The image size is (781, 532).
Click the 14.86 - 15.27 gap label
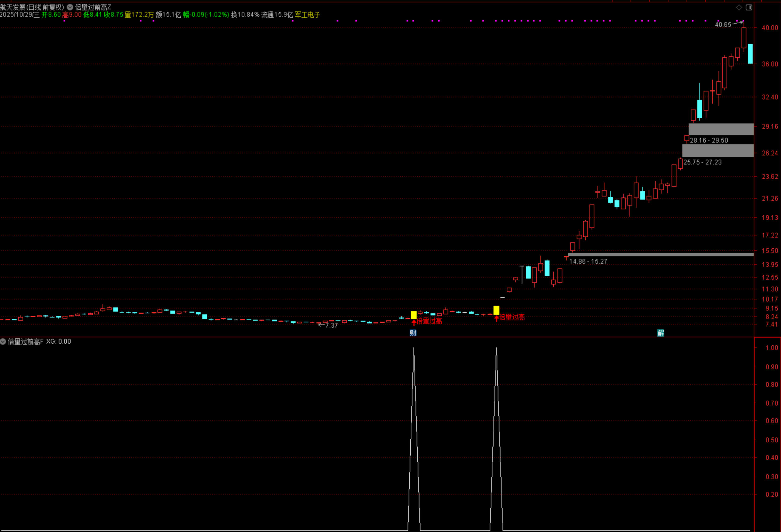coord(588,261)
